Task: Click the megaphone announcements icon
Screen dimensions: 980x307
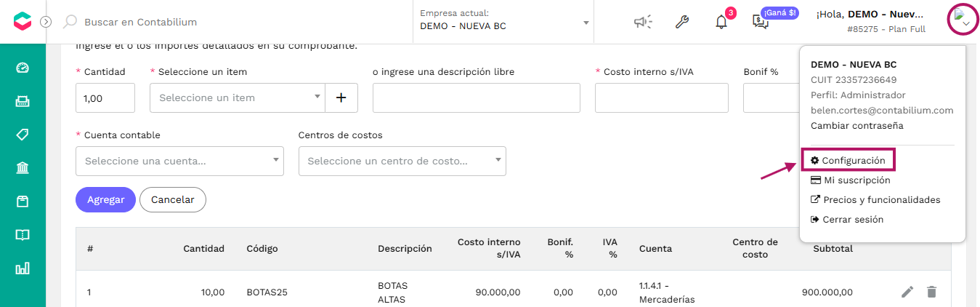Action: pyautogui.click(x=642, y=22)
